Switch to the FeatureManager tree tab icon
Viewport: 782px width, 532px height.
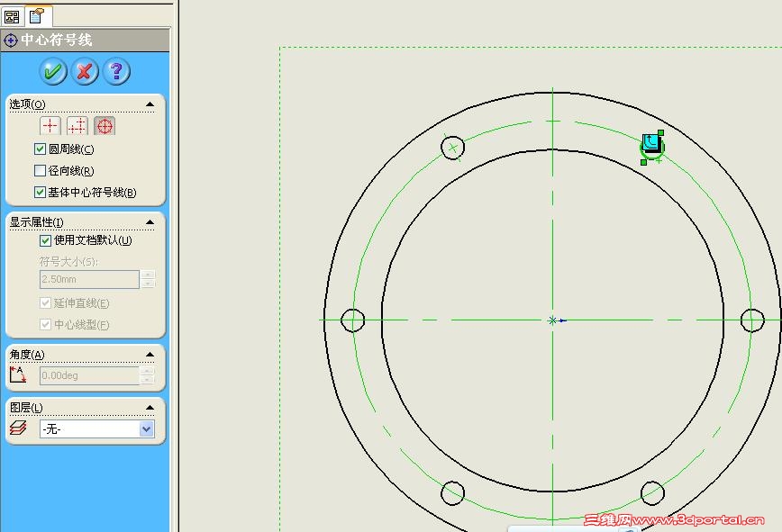(x=12, y=17)
